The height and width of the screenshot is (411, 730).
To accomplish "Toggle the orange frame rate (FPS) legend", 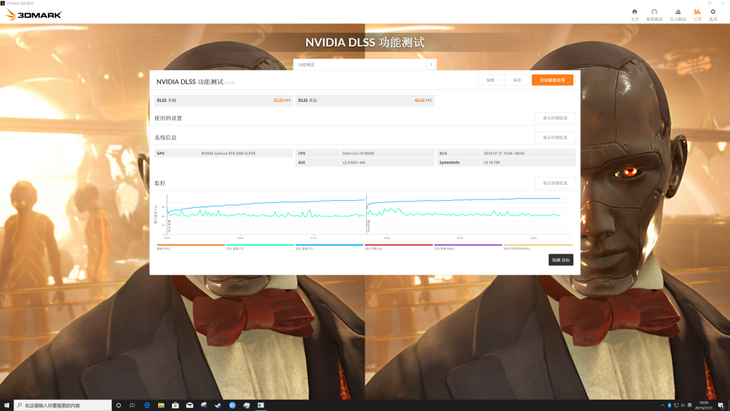I will coord(191,247).
